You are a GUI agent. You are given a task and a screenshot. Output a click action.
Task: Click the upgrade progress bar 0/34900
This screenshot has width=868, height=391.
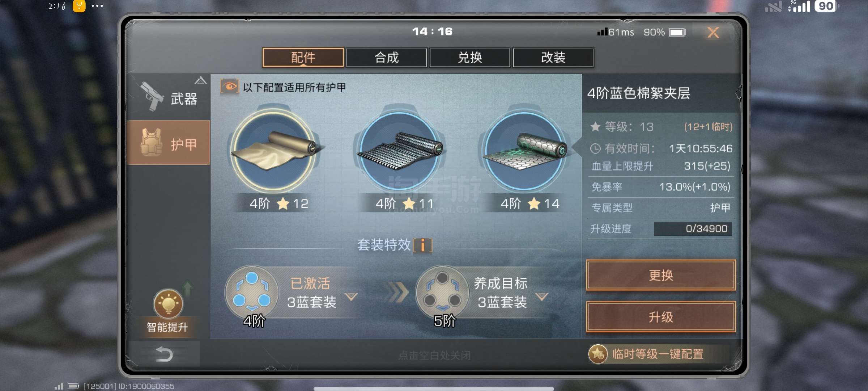point(693,229)
